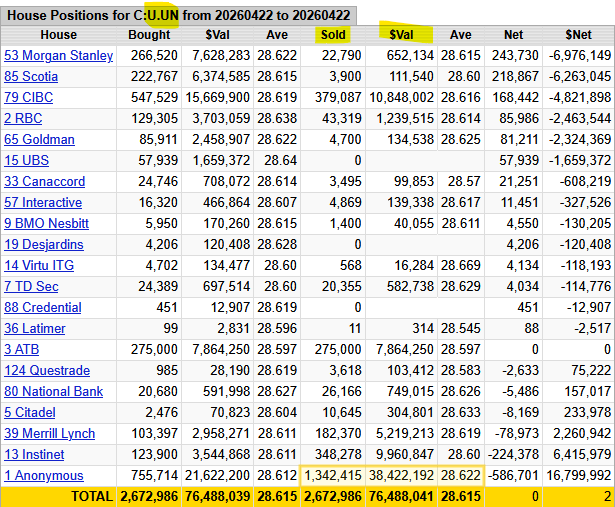Select Scotia net value 218,867
The height and width of the screenshot is (507, 615).
pyautogui.click(x=515, y=76)
